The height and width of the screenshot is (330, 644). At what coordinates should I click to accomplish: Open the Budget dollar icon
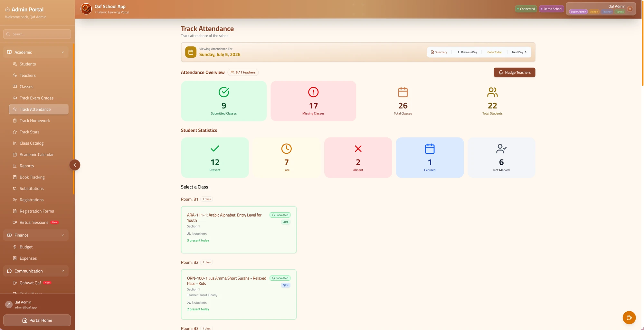pos(14,247)
